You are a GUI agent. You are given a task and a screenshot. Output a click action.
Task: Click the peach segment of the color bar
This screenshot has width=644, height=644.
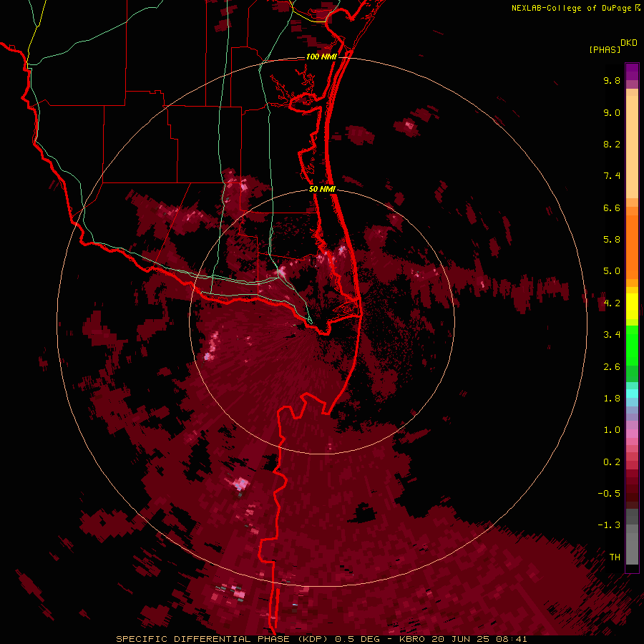[x=632, y=147]
